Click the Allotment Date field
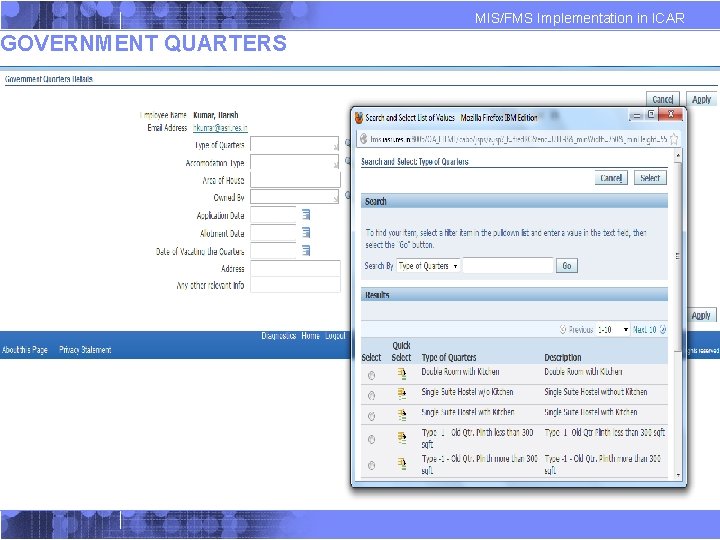720x540 pixels. pos(273,232)
